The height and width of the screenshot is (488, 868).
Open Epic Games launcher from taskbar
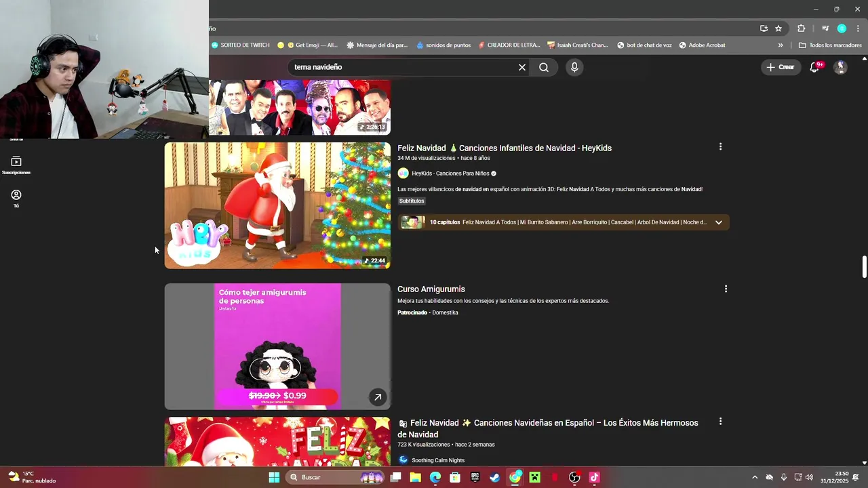475,477
